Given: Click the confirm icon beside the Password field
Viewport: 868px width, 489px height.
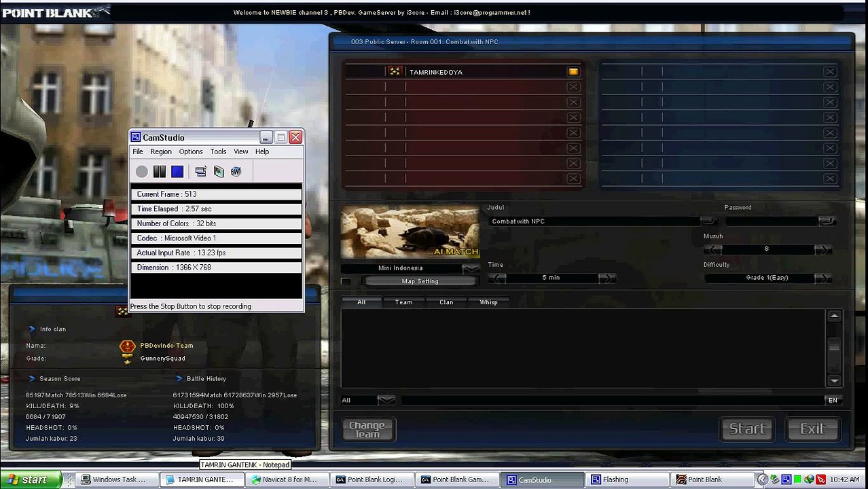Looking at the screenshot, I should (827, 221).
